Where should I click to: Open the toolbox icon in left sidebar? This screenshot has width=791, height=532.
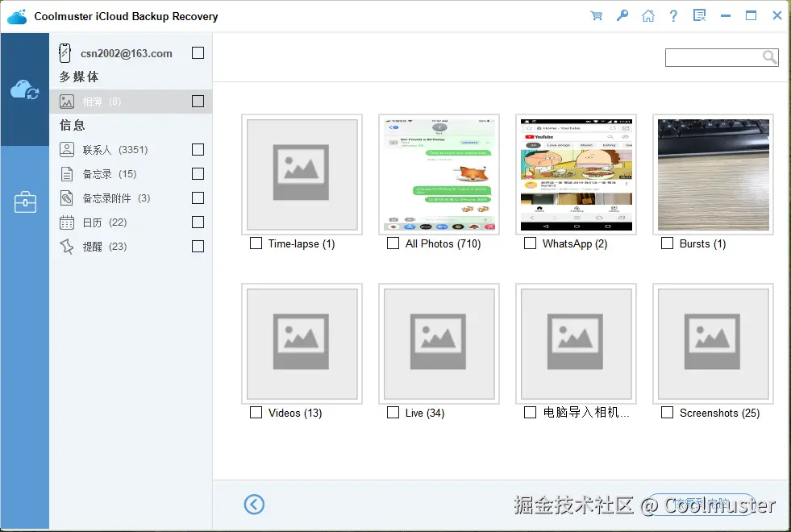(24, 202)
